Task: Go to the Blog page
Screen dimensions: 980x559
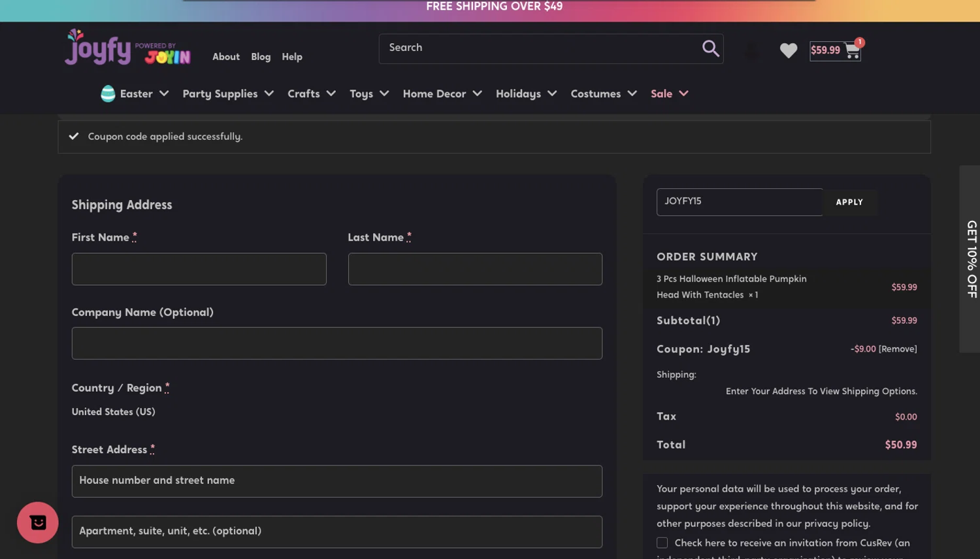Action: (x=261, y=57)
